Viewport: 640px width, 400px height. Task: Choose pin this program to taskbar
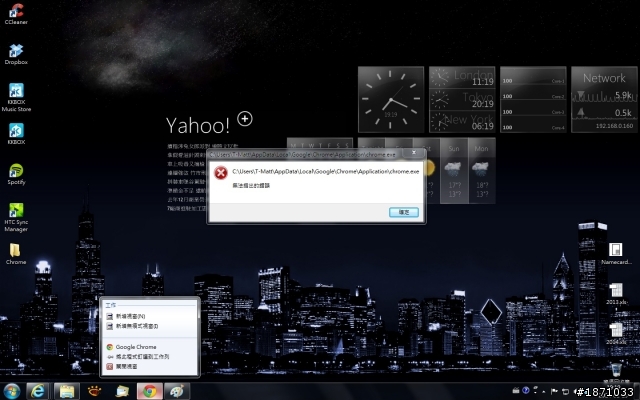pos(150,357)
